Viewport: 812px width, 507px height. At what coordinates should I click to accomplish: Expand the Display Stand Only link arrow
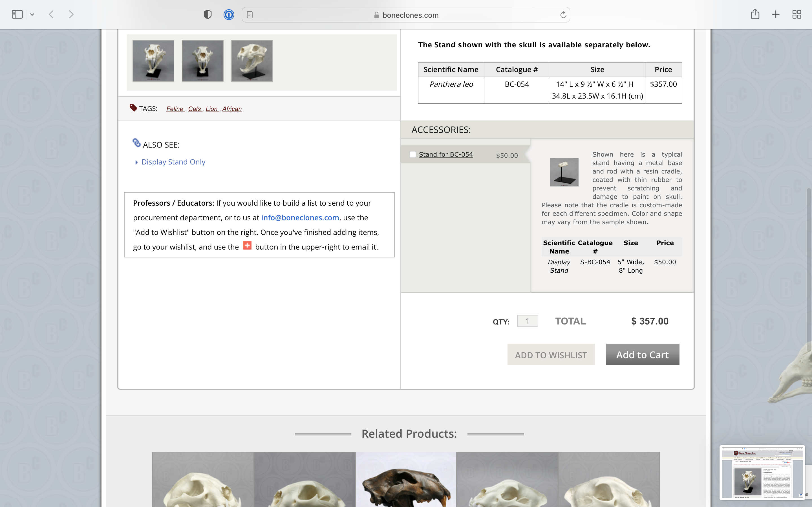136,162
